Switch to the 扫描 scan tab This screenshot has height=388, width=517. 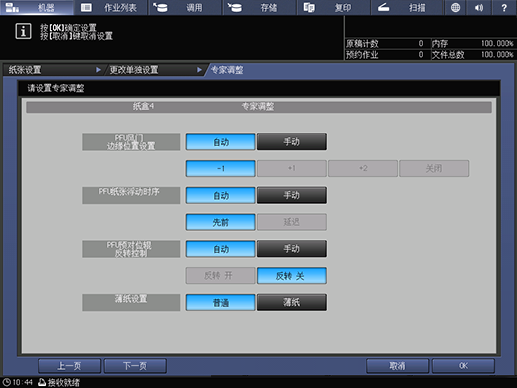tap(408, 7)
